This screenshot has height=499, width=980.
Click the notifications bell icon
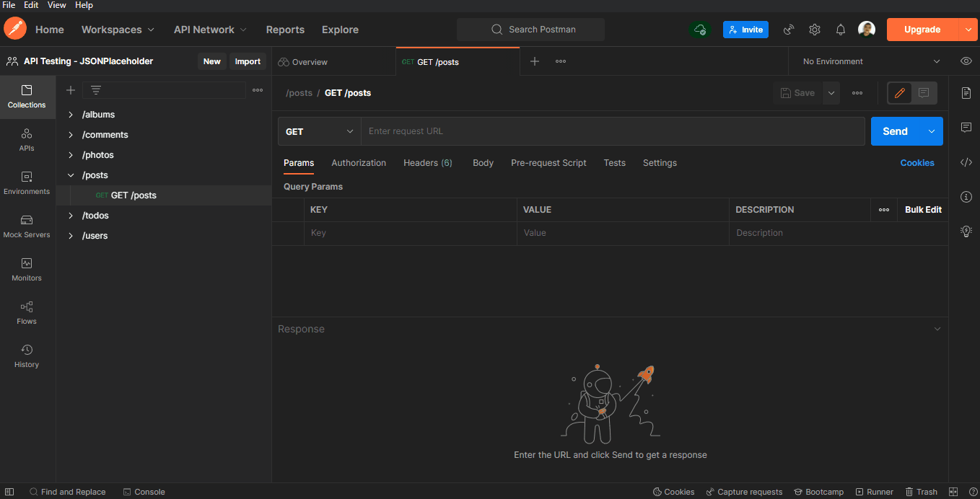tap(841, 30)
